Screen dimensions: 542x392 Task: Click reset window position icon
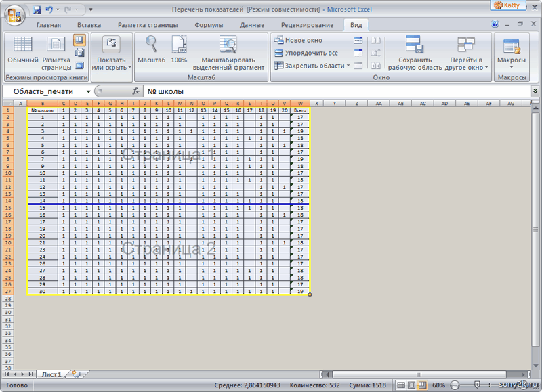(x=376, y=66)
